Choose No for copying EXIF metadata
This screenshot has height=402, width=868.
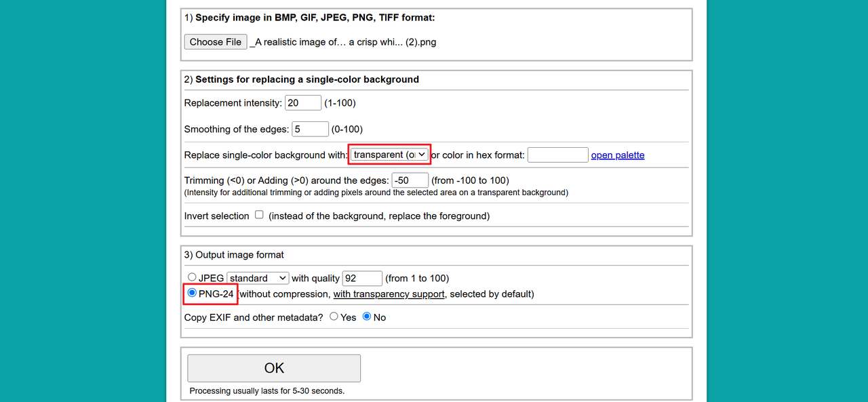(x=367, y=317)
